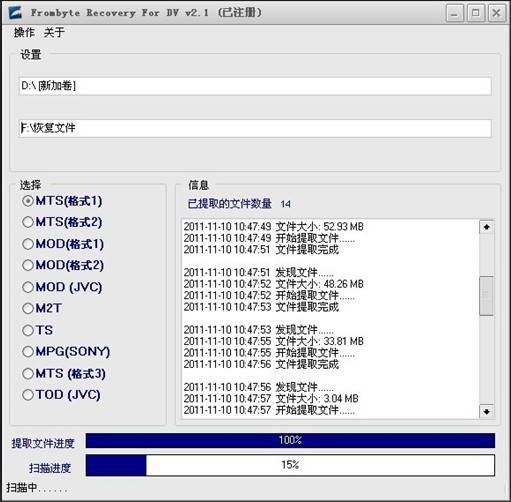The height and width of the screenshot is (502, 511).
Task: Click the 扫描进度 progress bar at 15%
Action: tap(290, 465)
